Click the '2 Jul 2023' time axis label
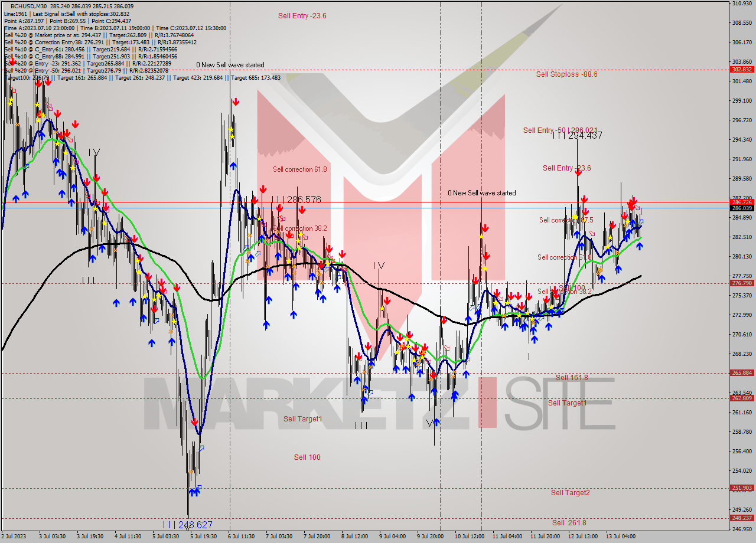The width and height of the screenshot is (756, 543). pos(15,537)
